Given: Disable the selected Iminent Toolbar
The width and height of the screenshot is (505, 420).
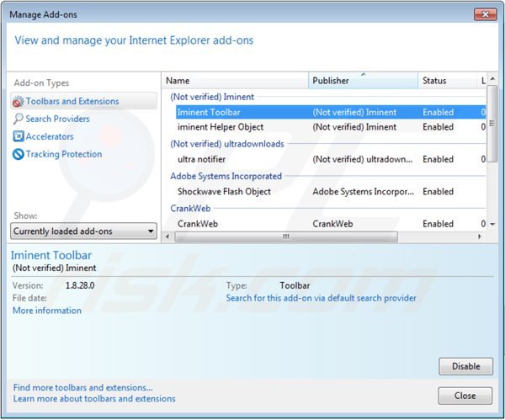Looking at the screenshot, I should tap(465, 366).
